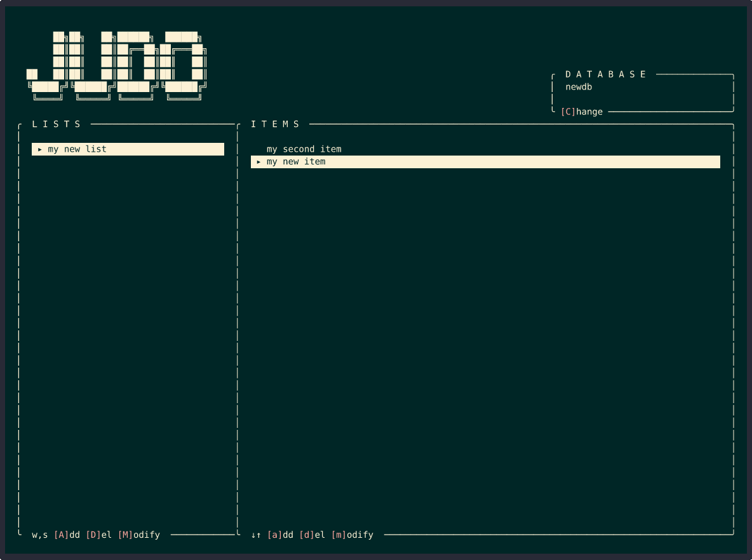Click the ► arrow beside 'my new list'
Image resolution: width=752 pixels, height=560 pixels.
point(40,149)
